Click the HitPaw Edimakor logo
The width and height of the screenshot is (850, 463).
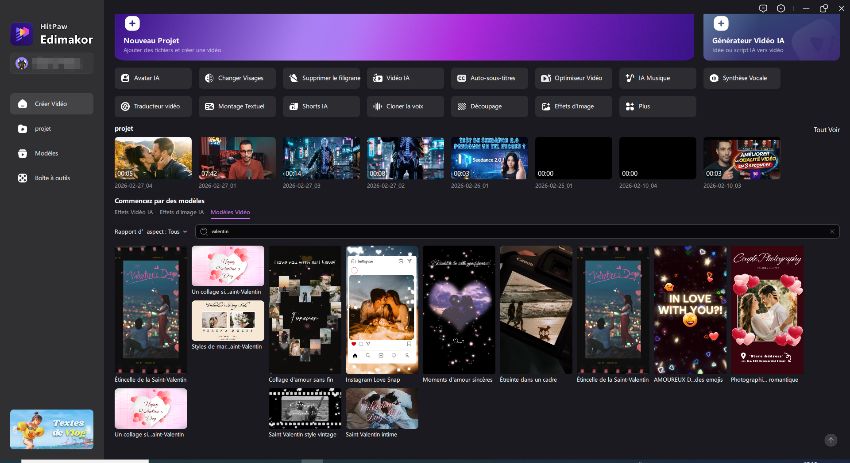51,34
